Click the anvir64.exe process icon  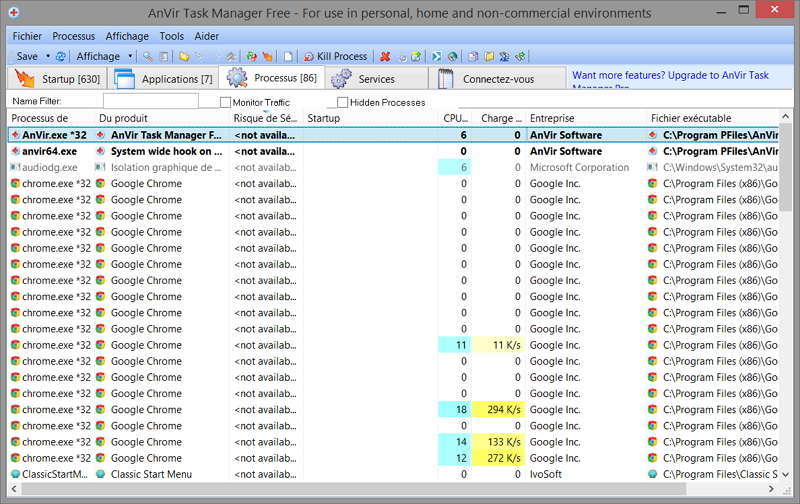(x=15, y=152)
